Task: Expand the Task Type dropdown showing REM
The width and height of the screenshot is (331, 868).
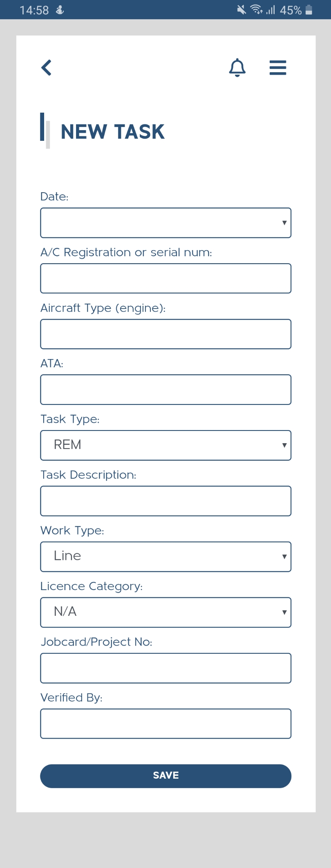Action: (x=165, y=445)
